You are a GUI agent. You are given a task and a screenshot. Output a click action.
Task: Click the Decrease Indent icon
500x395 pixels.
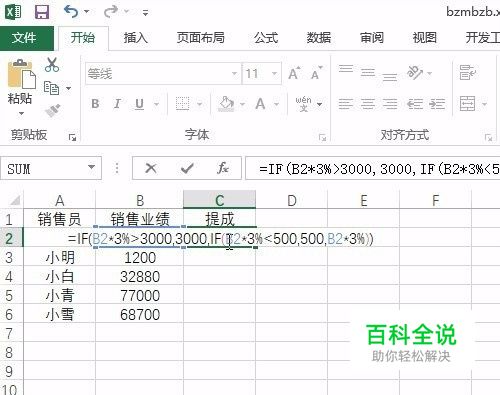[x=415, y=104]
